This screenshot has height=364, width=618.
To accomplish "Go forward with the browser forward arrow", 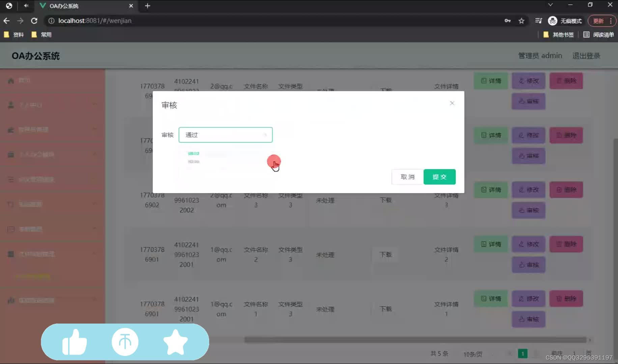I will tap(20, 21).
